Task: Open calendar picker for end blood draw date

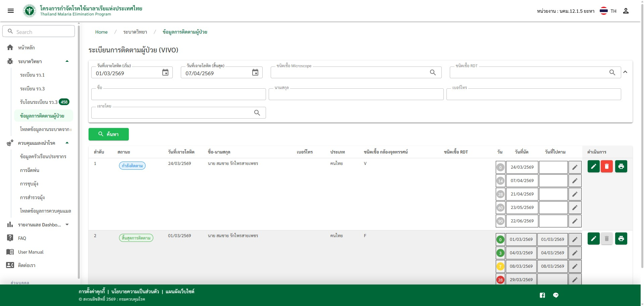Action: point(255,73)
